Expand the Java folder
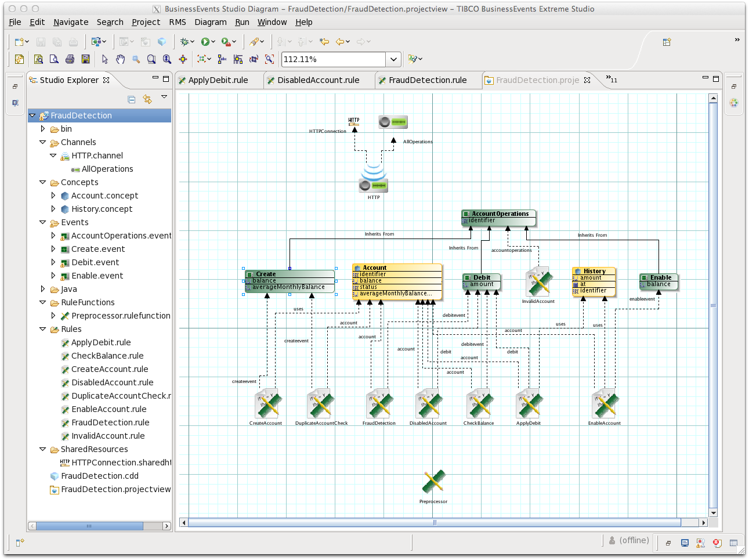Viewport: 749px width, 560px height. [43, 289]
